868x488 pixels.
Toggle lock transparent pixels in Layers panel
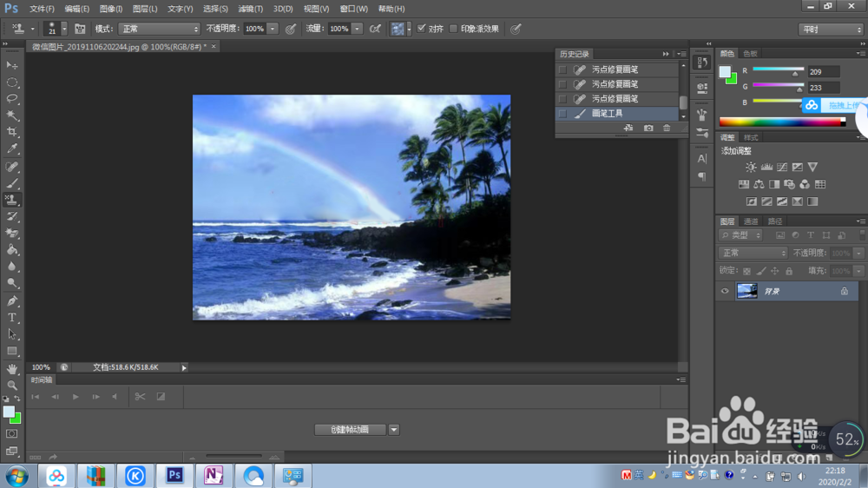746,271
